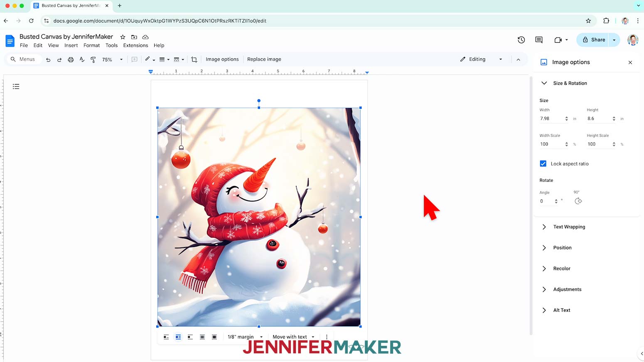
Task: Click the Replace image button
Action: (x=264, y=59)
